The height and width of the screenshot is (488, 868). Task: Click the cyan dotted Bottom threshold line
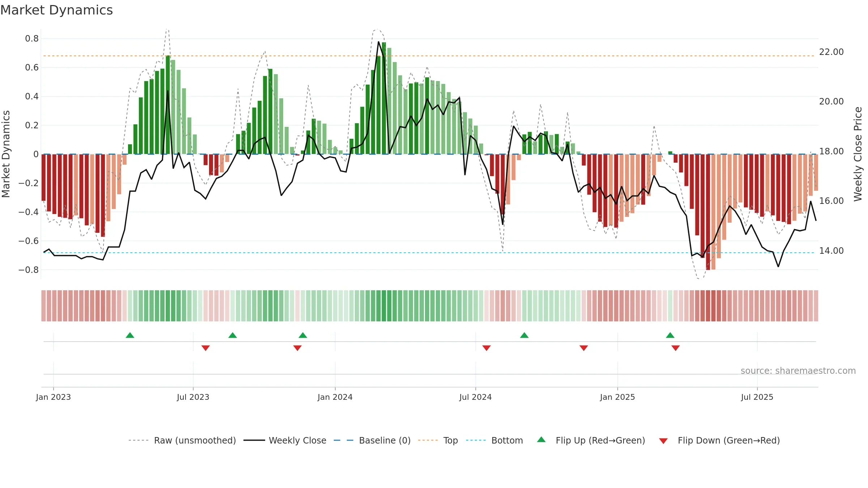coord(429,253)
